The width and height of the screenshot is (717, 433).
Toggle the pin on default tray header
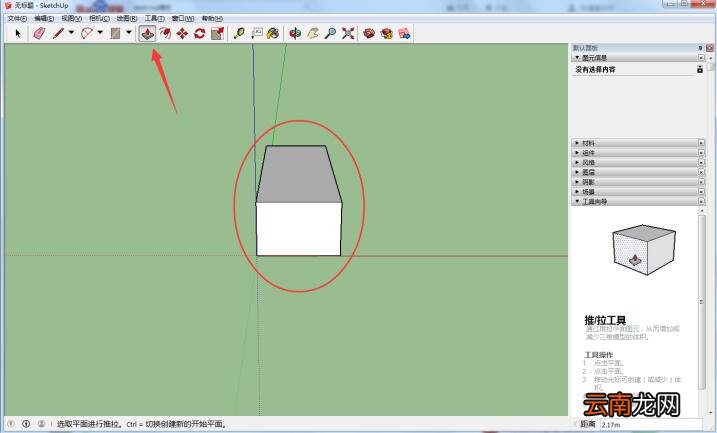[700, 48]
